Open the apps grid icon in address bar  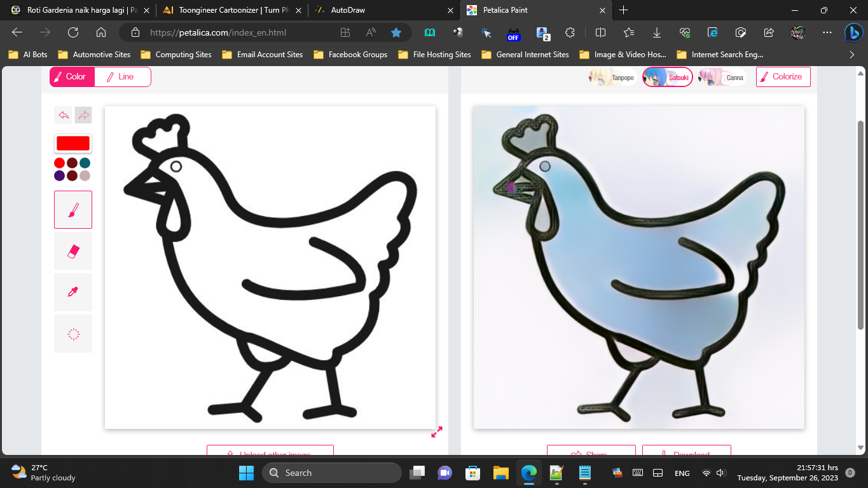click(x=345, y=32)
